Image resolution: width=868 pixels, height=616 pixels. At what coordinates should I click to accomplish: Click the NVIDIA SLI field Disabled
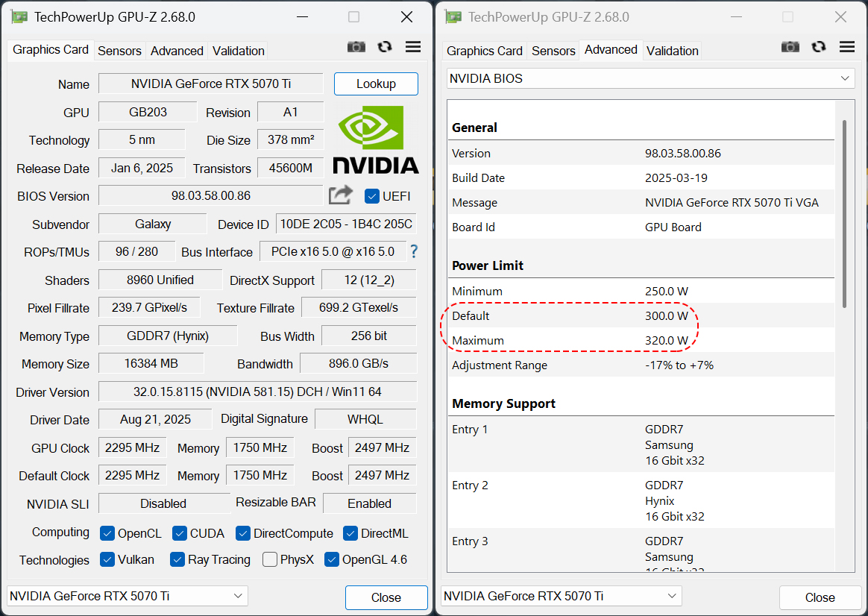click(x=163, y=503)
